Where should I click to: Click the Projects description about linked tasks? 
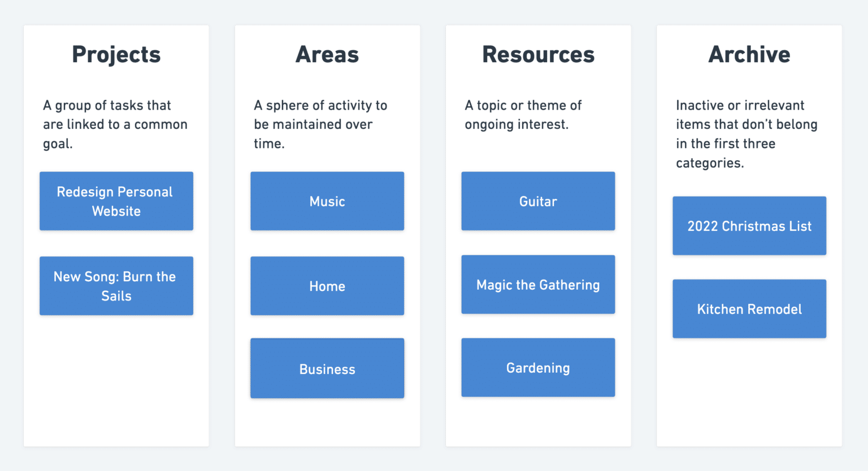(x=115, y=124)
